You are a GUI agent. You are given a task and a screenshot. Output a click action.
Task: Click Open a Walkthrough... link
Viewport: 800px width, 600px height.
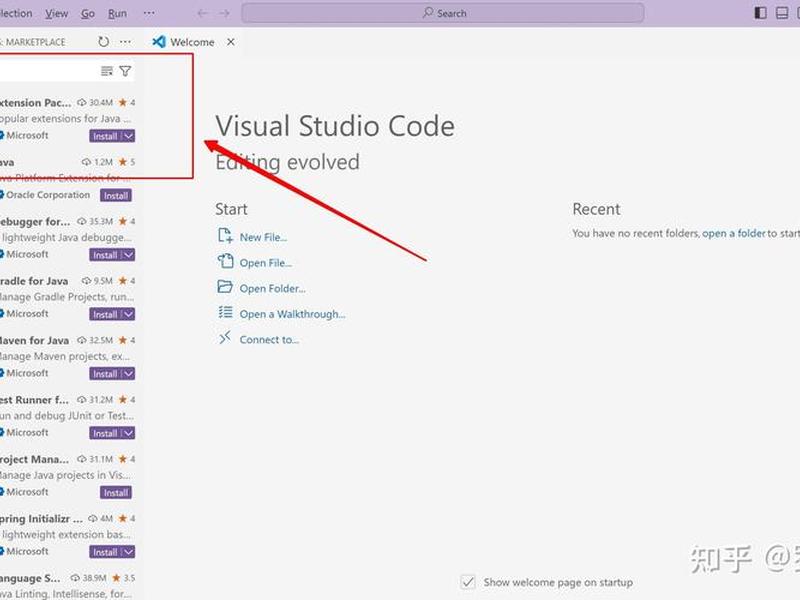[x=292, y=314]
